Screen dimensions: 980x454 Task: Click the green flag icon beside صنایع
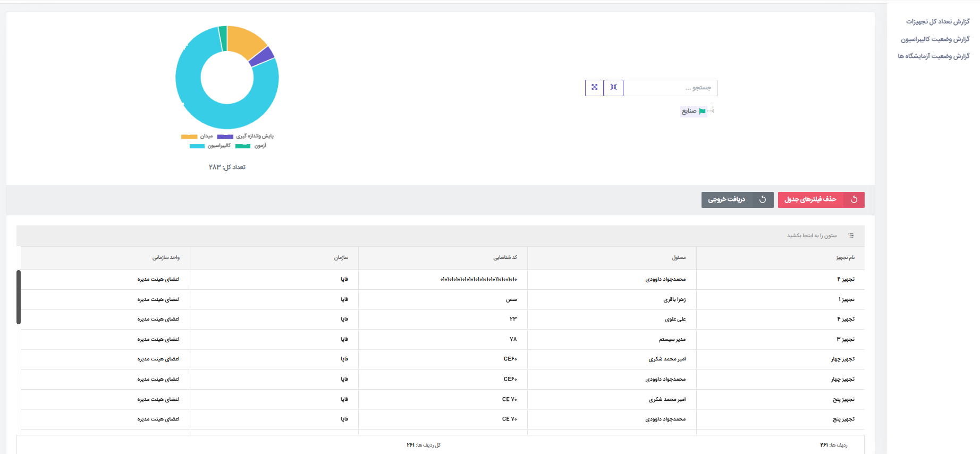702,111
